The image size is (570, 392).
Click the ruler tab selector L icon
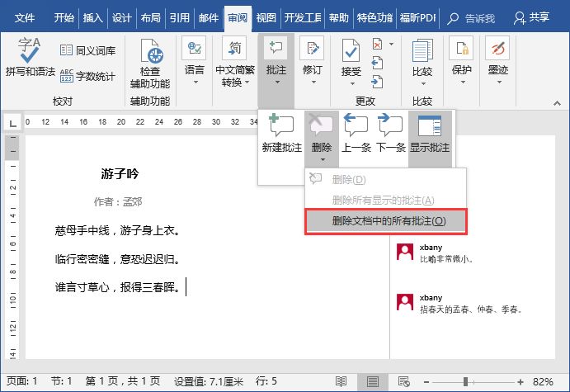[12, 123]
